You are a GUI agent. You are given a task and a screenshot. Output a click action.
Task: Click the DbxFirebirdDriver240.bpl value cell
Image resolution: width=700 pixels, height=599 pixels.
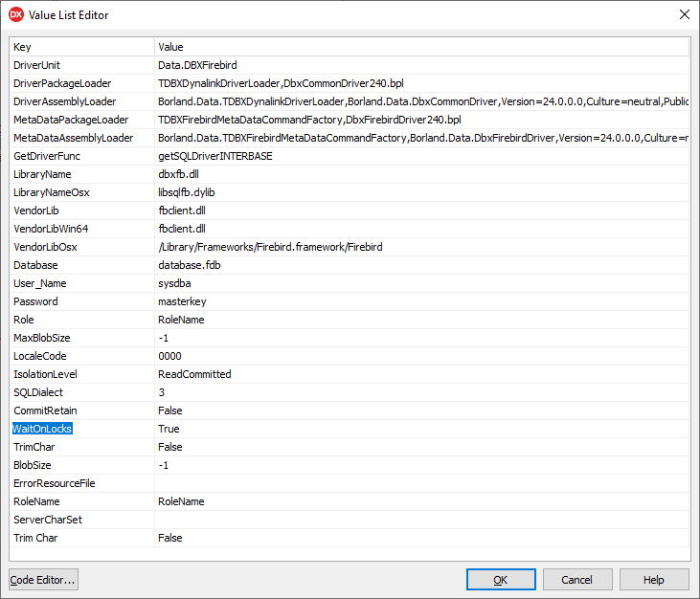pyautogui.click(x=422, y=120)
